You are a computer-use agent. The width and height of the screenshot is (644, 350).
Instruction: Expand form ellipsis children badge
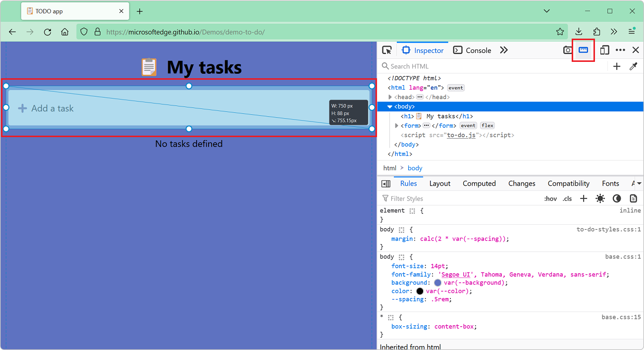[x=427, y=126]
